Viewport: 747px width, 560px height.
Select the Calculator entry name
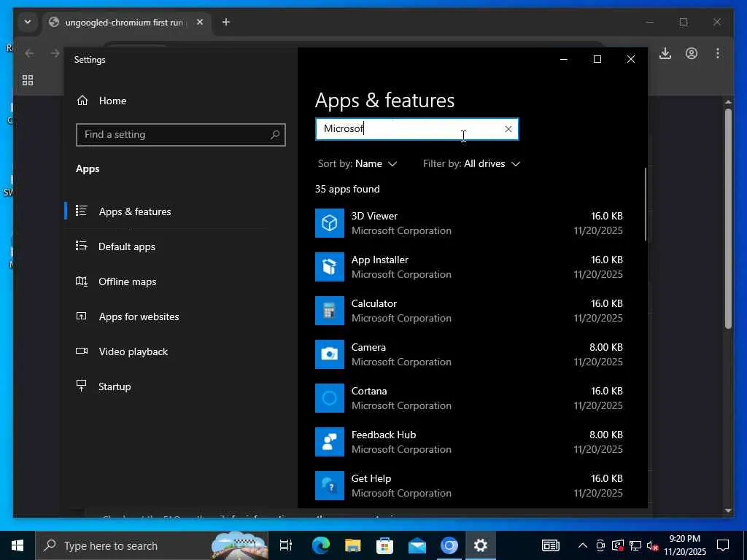coord(374,304)
